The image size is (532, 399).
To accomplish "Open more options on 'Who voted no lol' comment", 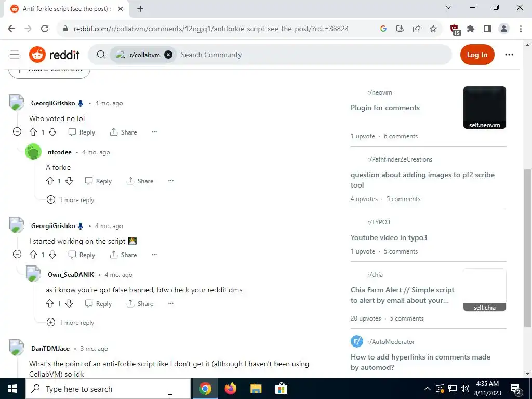I will coord(154,132).
